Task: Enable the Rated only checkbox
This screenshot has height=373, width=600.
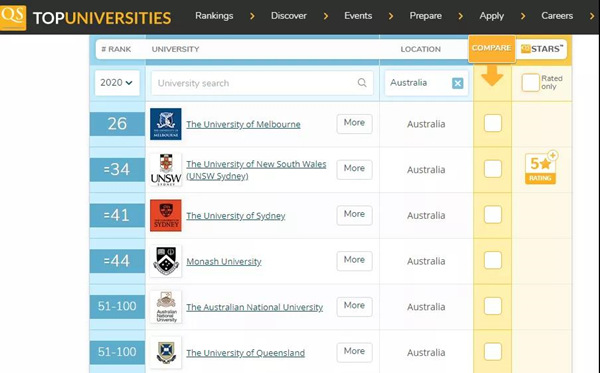Action: tap(530, 82)
